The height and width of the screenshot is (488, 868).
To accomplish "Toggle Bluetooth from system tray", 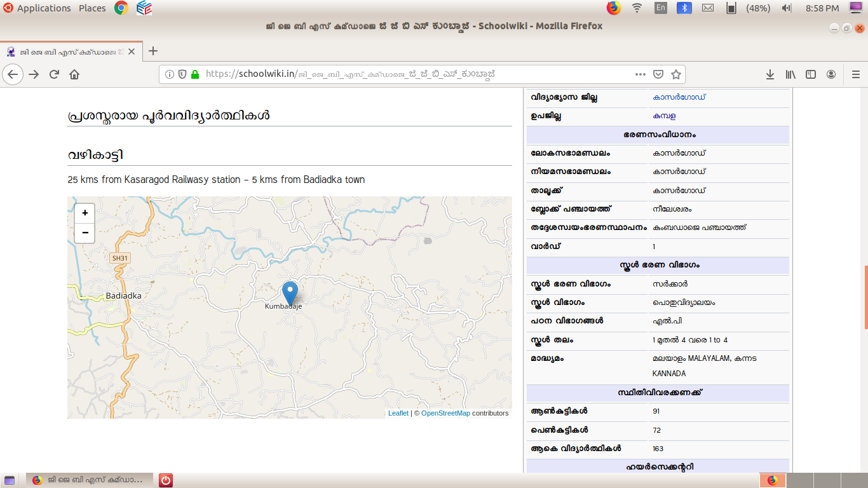I will 684,8.
